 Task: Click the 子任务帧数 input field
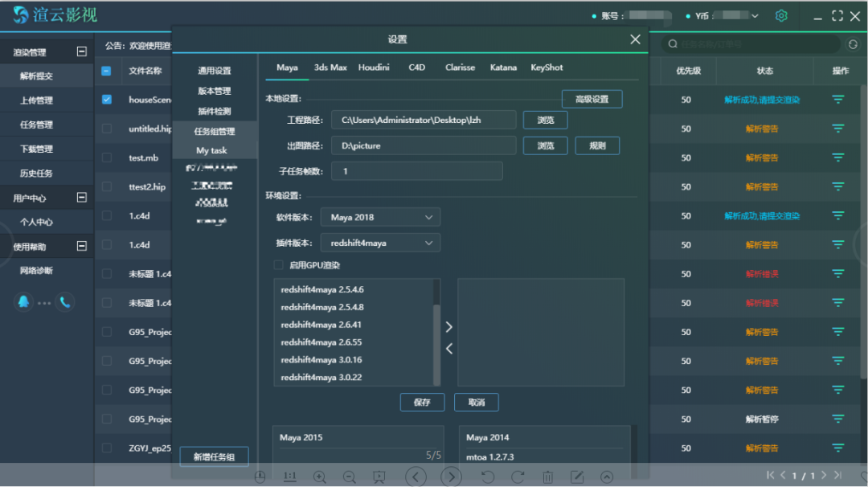417,171
